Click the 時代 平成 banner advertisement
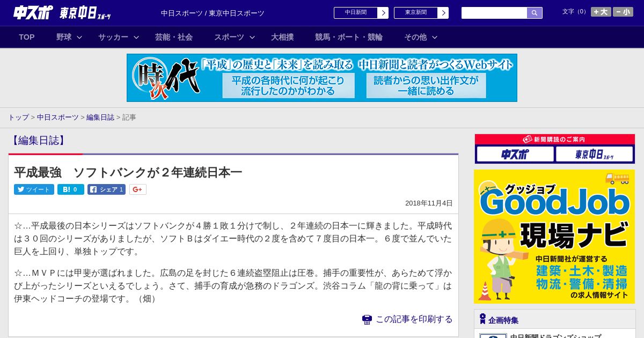 click(322, 78)
